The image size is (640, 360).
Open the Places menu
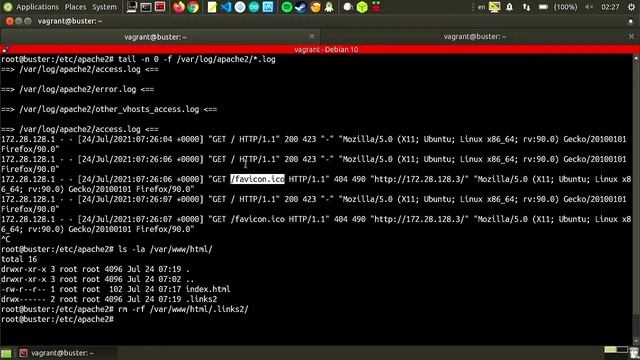click(x=76, y=7)
